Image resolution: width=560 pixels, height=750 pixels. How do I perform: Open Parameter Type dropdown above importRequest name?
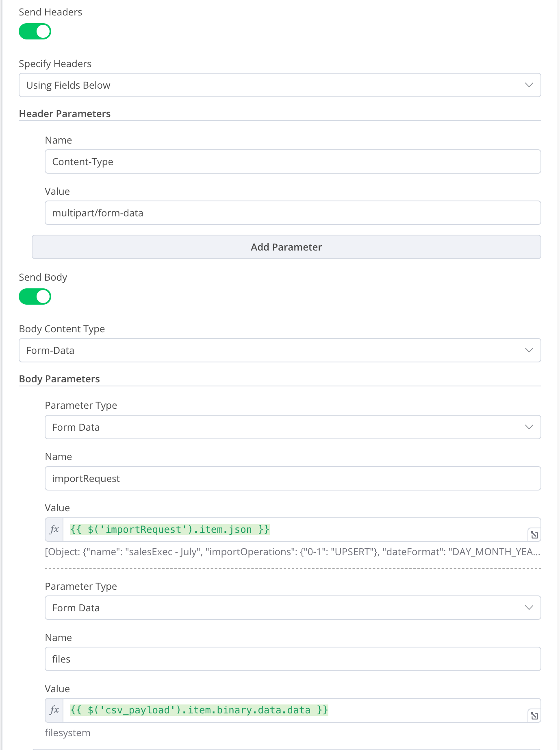point(293,427)
